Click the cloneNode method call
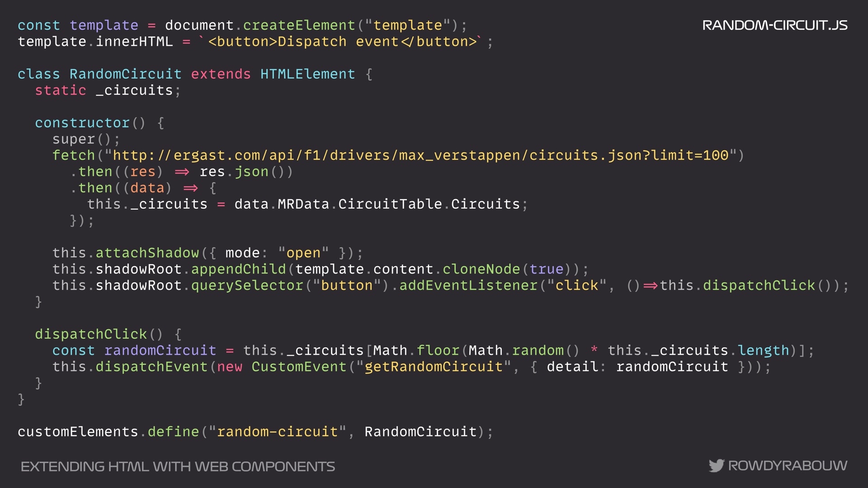This screenshot has height=488, width=868. tap(481, 269)
